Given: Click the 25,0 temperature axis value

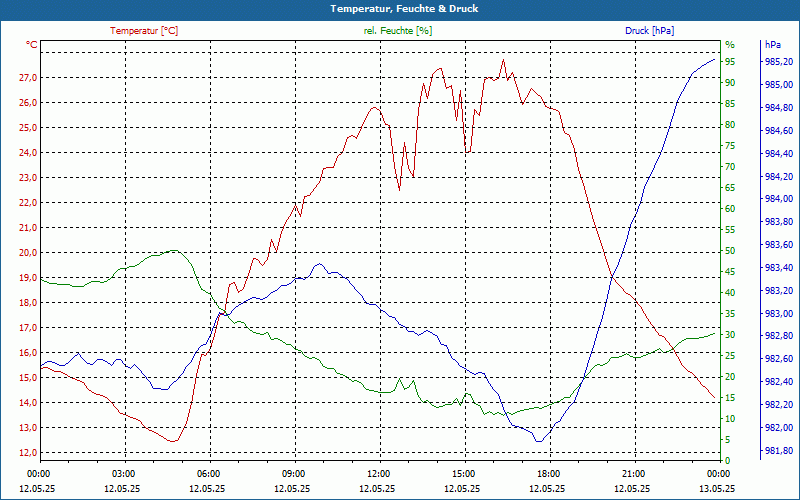Looking at the screenshot, I should (x=28, y=128).
